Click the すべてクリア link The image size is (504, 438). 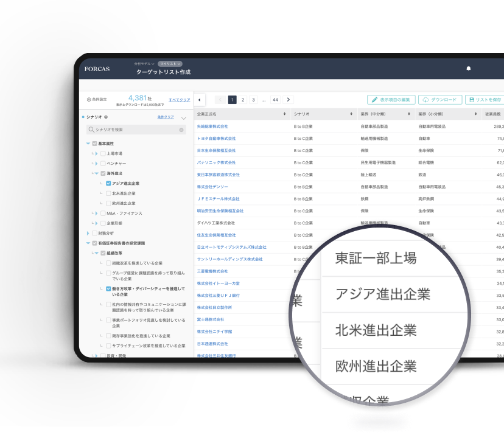coord(180,100)
